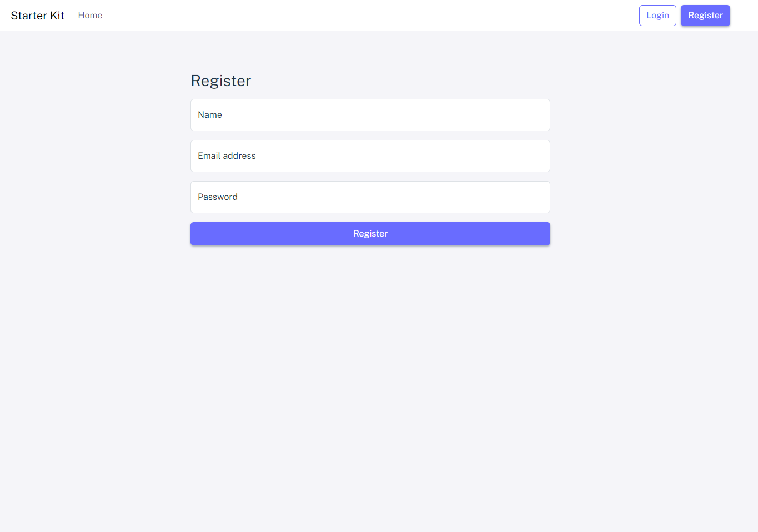This screenshot has height=532, width=758.
Task: Select the Password input field
Action: [x=370, y=197]
